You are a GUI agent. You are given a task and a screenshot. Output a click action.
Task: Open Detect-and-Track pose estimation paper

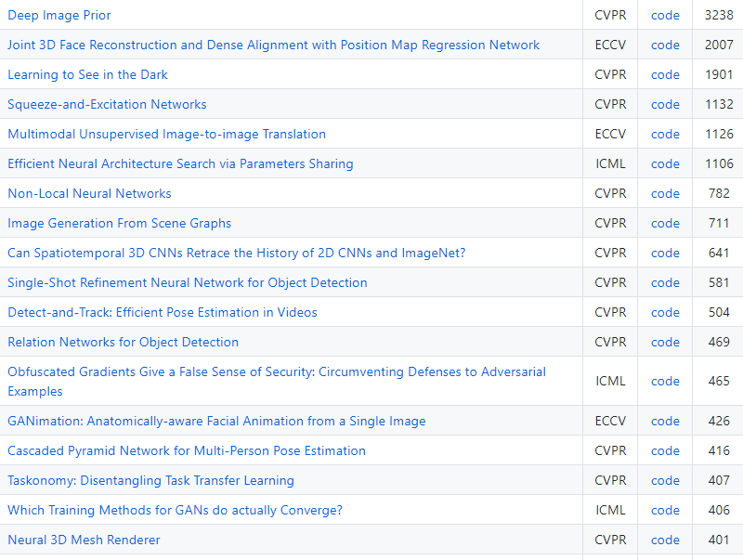[x=163, y=312]
